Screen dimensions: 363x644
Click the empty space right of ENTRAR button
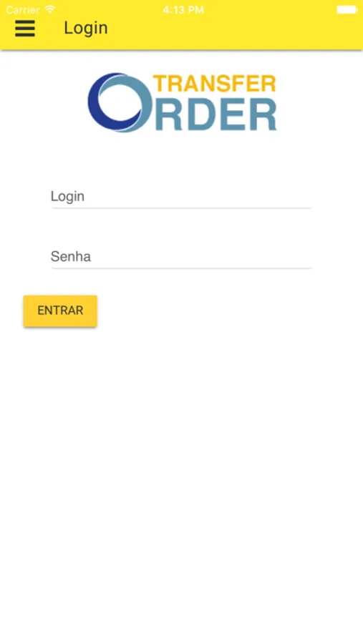pyautogui.click(x=231, y=311)
